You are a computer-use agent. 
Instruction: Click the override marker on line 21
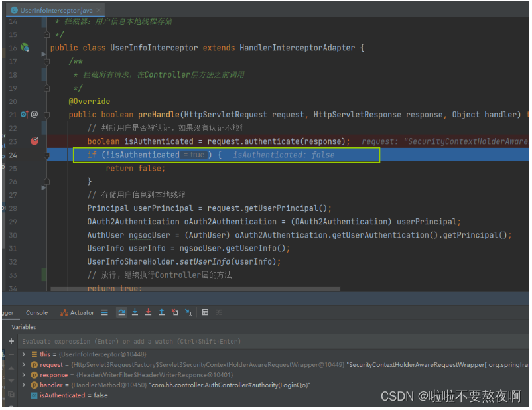(25, 115)
